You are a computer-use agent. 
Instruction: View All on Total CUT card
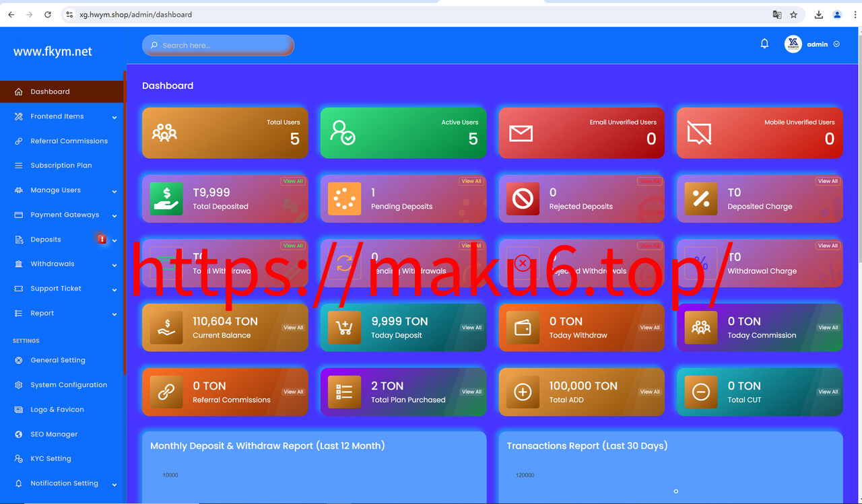[x=828, y=392]
